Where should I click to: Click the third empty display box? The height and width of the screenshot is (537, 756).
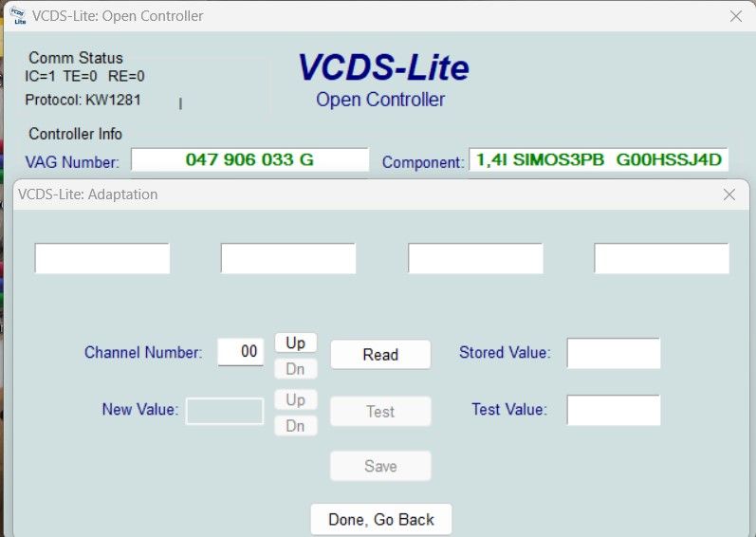(475, 258)
